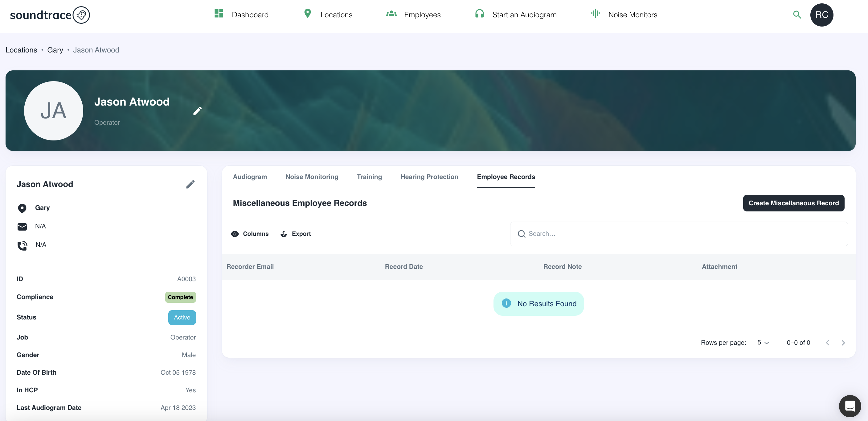Viewport: 868px width, 421px height.
Task: Open the Hearing Protection tab
Action: coord(429,177)
